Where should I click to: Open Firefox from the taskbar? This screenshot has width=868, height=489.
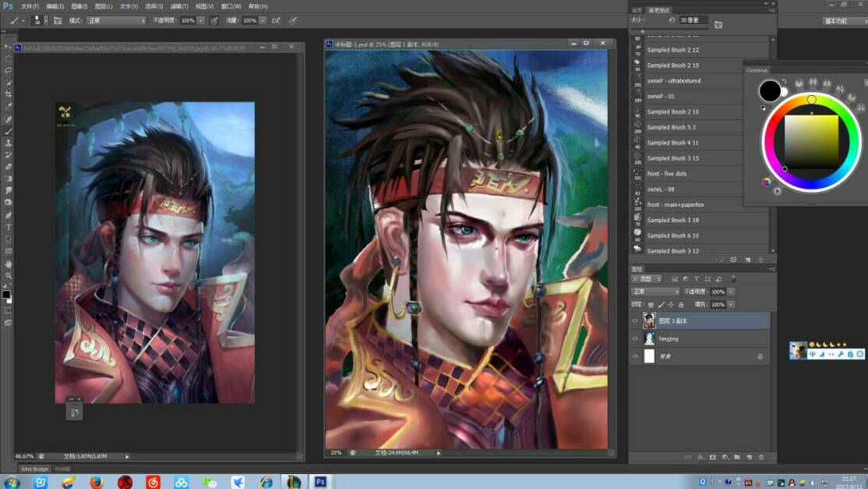tap(97, 482)
